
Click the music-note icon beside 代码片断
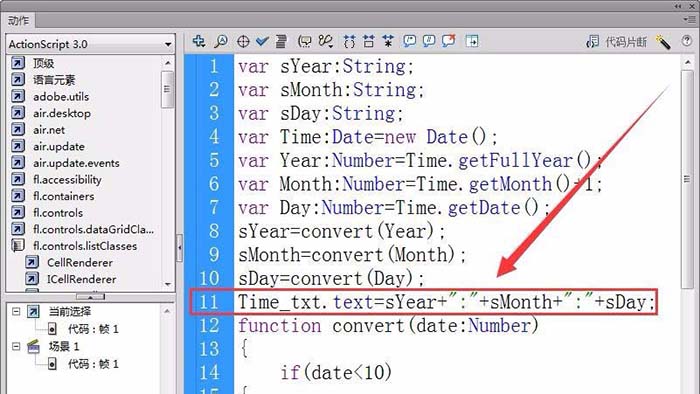point(592,42)
